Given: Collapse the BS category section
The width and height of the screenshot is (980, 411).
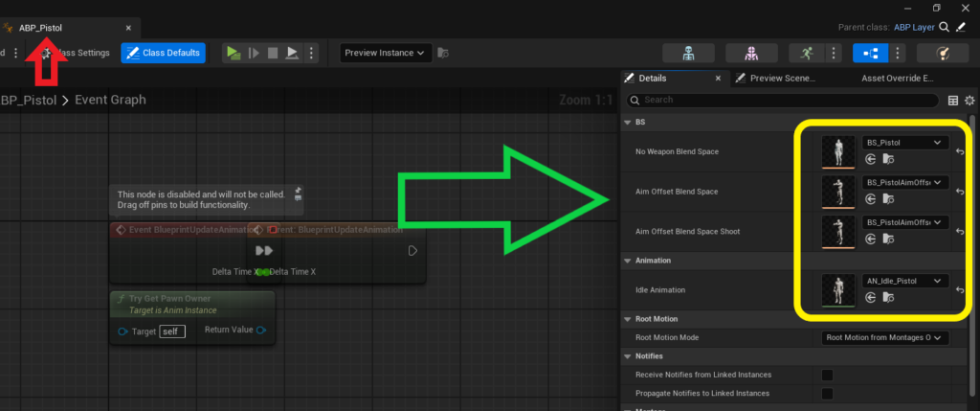Looking at the screenshot, I should 628,123.
